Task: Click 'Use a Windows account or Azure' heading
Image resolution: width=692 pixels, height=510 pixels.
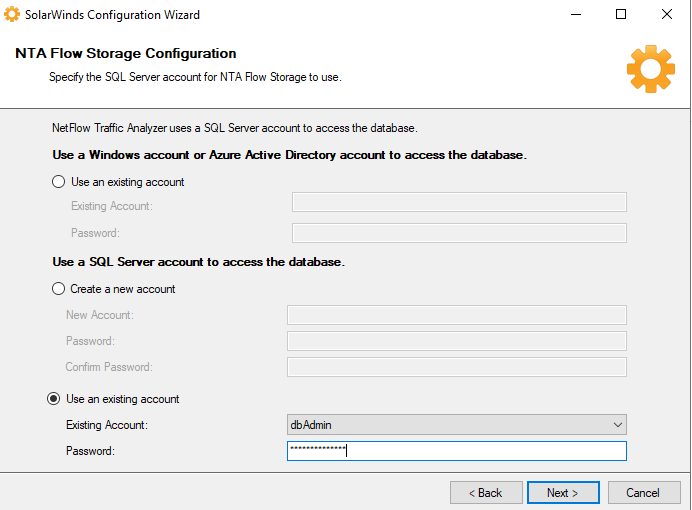Action: pyautogui.click(x=290, y=155)
